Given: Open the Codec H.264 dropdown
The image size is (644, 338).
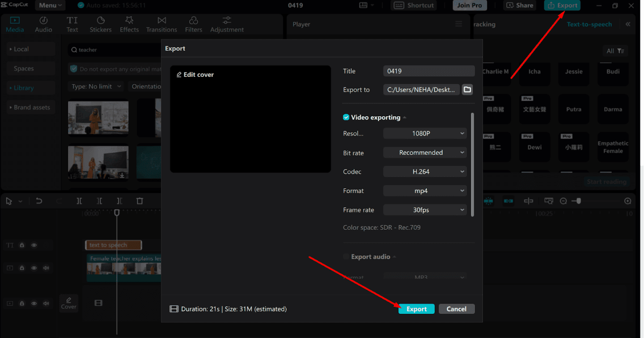Looking at the screenshot, I should coord(425,172).
